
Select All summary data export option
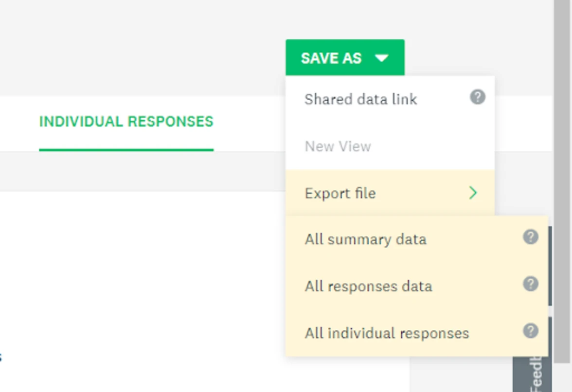coord(366,239)
